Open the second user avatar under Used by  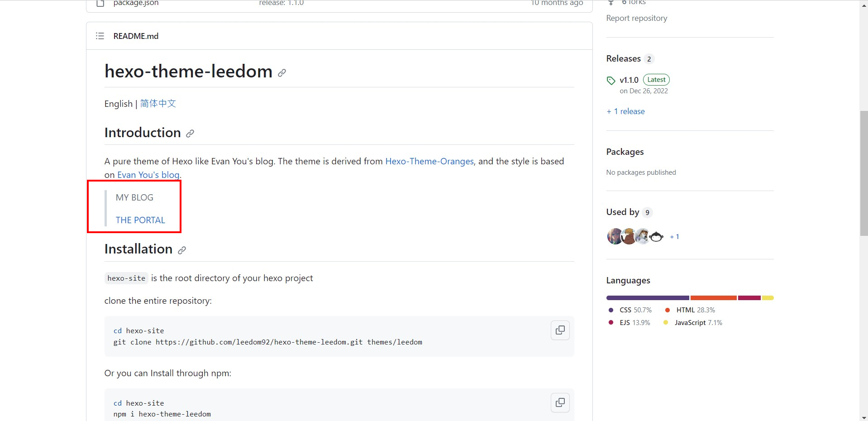(629, 236)
